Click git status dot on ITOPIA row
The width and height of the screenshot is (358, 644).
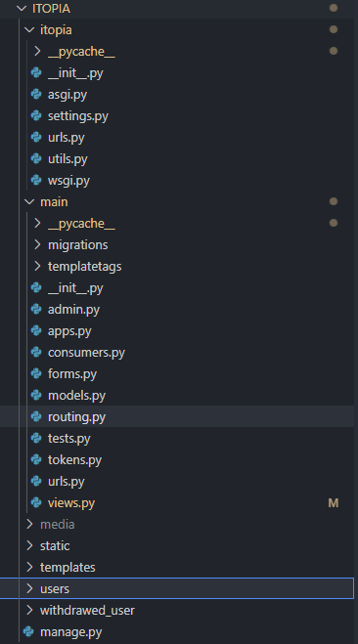[x=334, y=8]
